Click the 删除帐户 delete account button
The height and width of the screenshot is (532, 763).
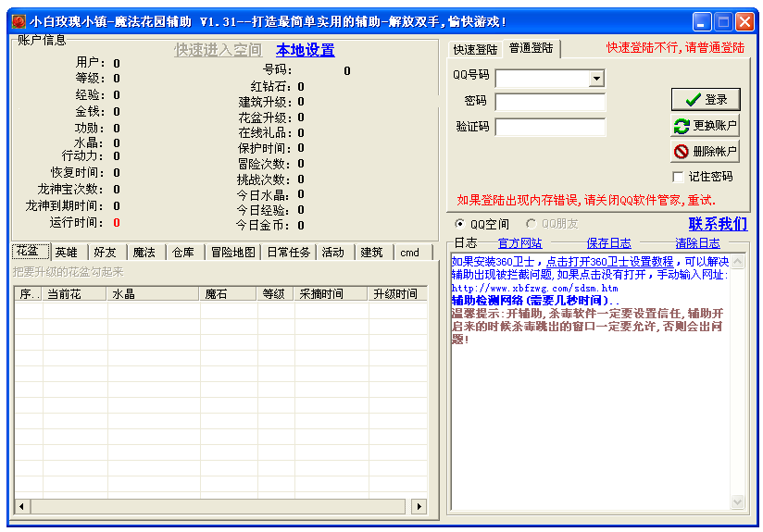(705, 151)
